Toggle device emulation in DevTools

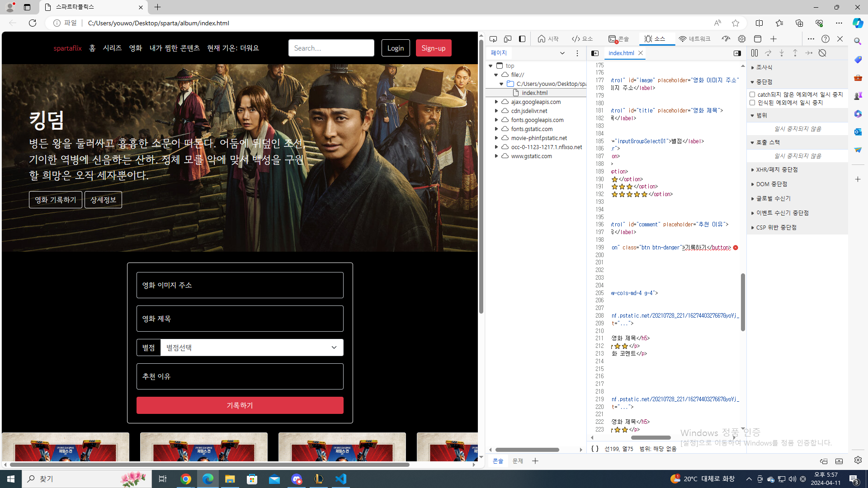click(508, 39)
